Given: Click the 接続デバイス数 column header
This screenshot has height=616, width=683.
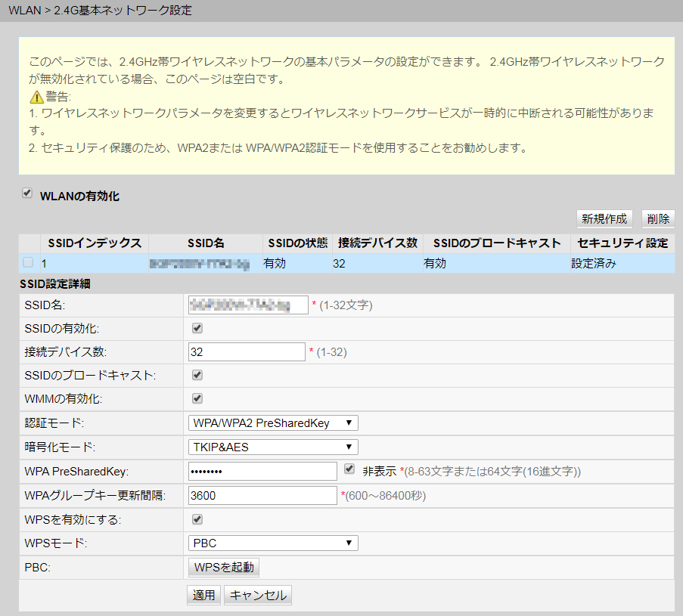Looking at the screenshot, I should (377, 243).
